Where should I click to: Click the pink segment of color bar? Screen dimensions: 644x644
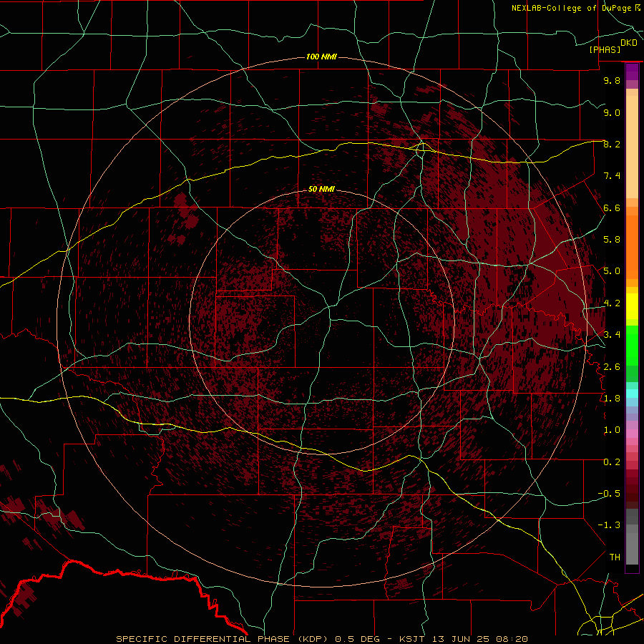tap(632, 434)
